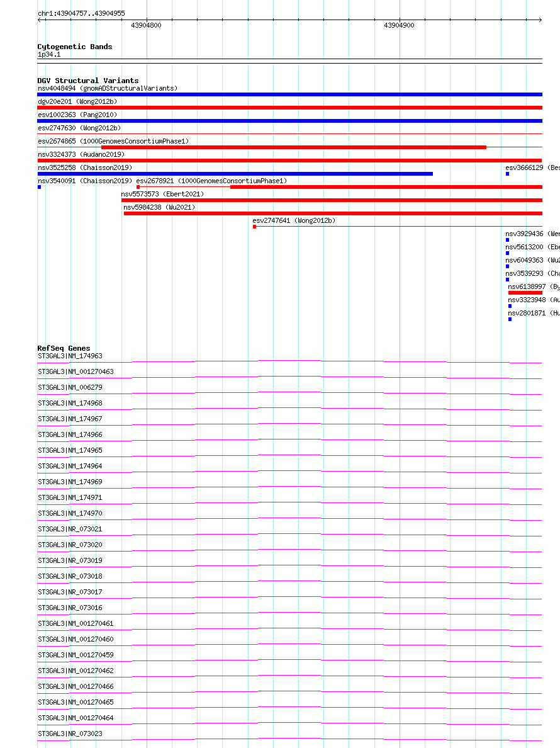This screenshot has height=748, width=560.
Task: Click red bar of nsv5573573 variant
Action: [332, 200]
